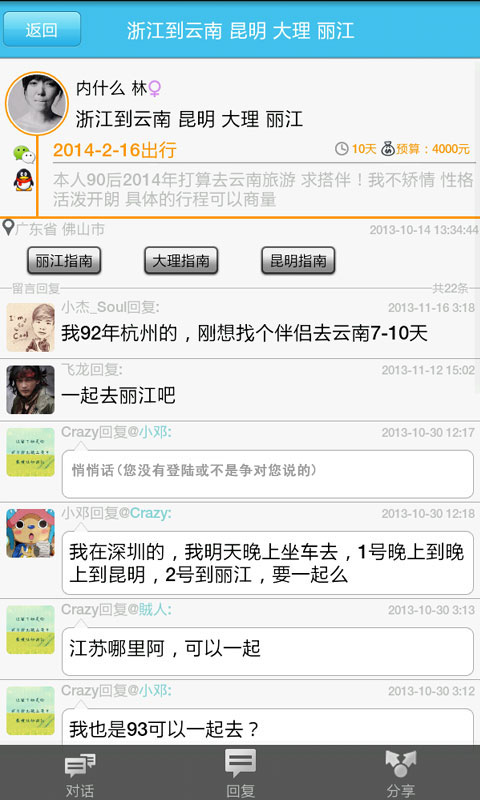Tap the money bag budget icon
Image resolution: width=480 pixels, height=800 pixels.
pyautogui.click(x=388, y=148)
